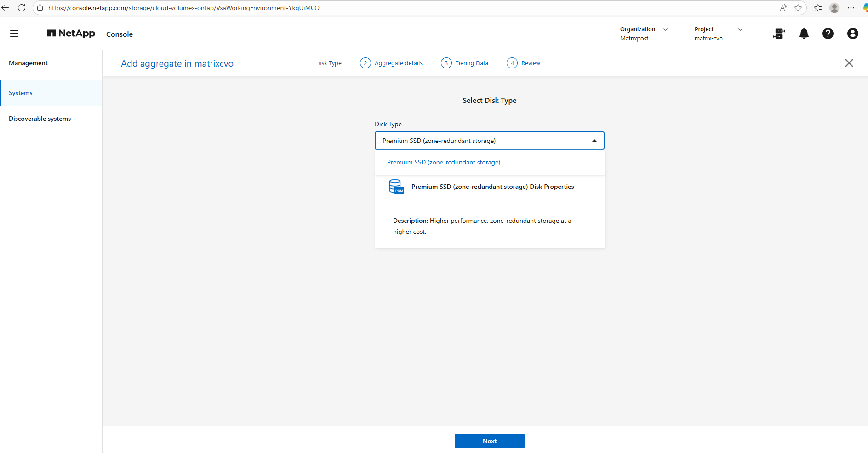This screenshot has height=453, width=868.
Task: Click the Next button
Action: pos(489,441)
